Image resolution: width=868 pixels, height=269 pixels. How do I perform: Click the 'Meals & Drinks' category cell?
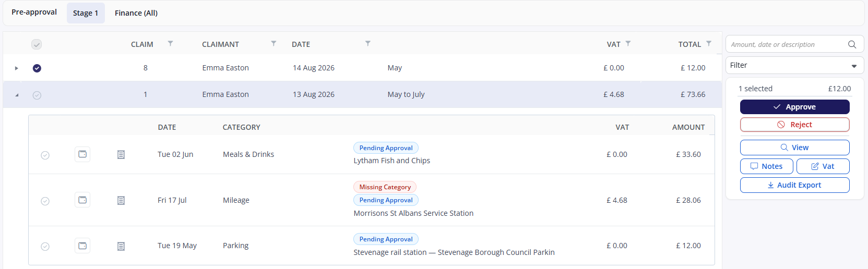coord(248,154)
